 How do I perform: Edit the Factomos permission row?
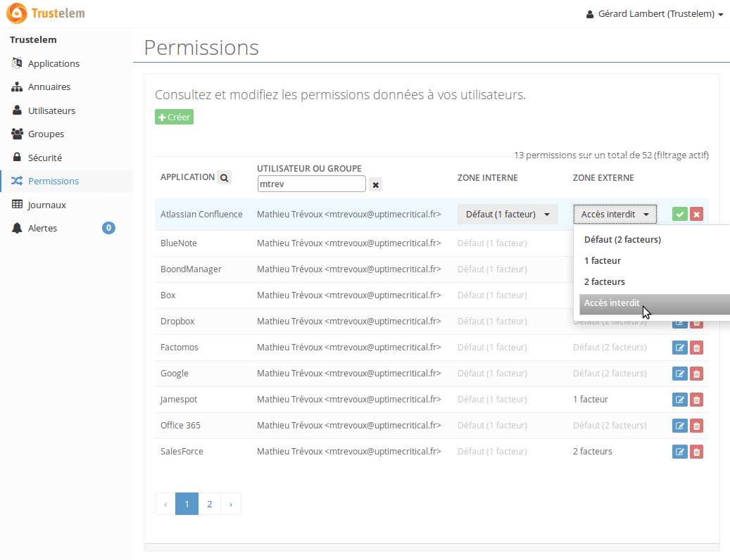[680, 348]
